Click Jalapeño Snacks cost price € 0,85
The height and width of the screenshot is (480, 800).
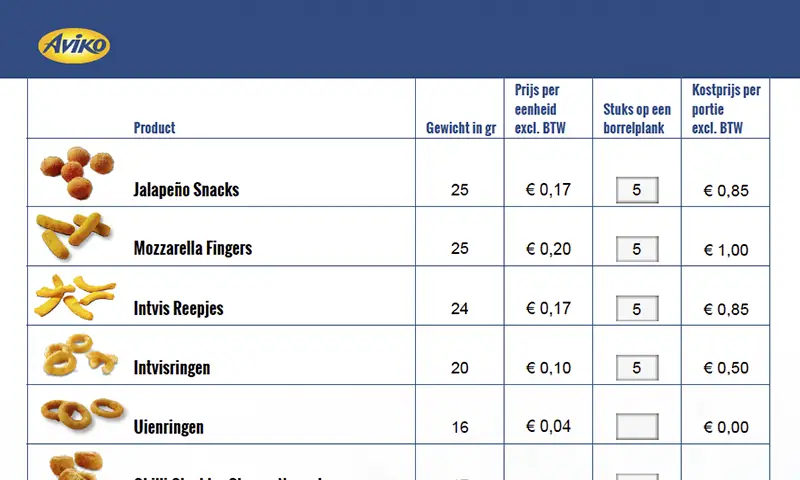pyautogui.click(x=726, y=191)
